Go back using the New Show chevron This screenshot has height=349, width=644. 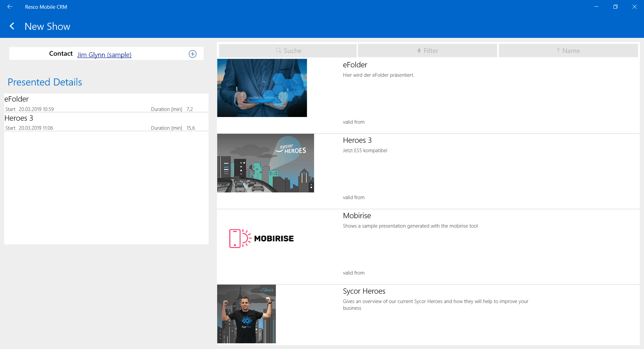coord(12,26)
